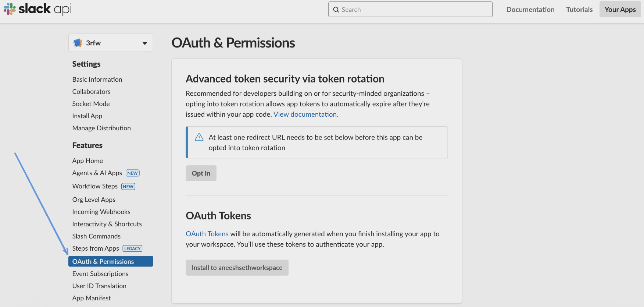Open Socket Mode settings
644x307 pixels.
pyautogui.click(x=91, y=104)
